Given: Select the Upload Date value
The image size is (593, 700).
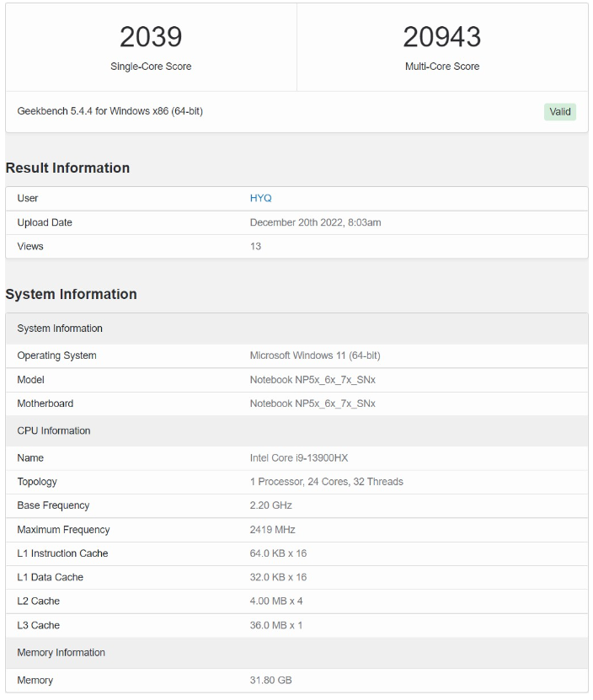Looking at the screenshot, I should coord(315,222).
